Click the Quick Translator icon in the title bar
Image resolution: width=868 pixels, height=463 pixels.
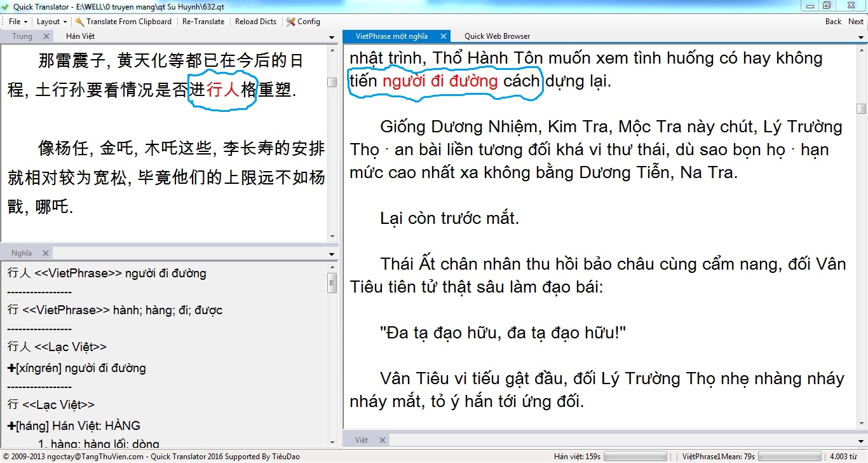click(x=5, y=6)
